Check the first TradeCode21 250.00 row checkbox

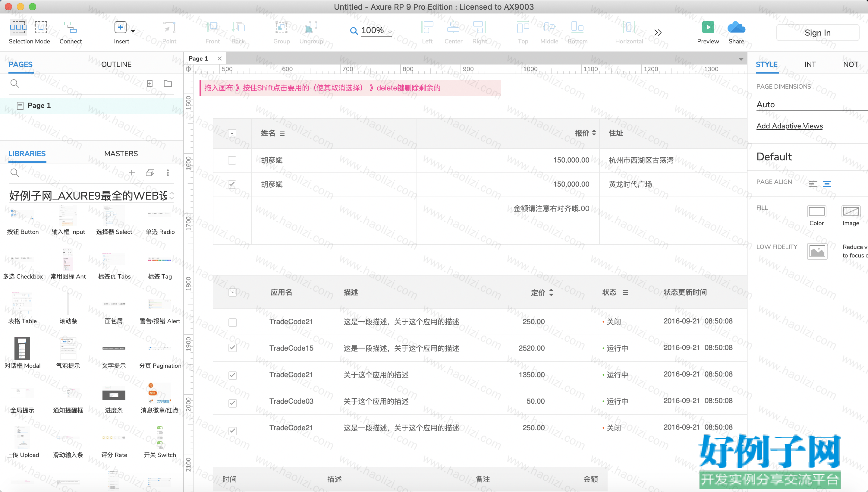point(233,322)
